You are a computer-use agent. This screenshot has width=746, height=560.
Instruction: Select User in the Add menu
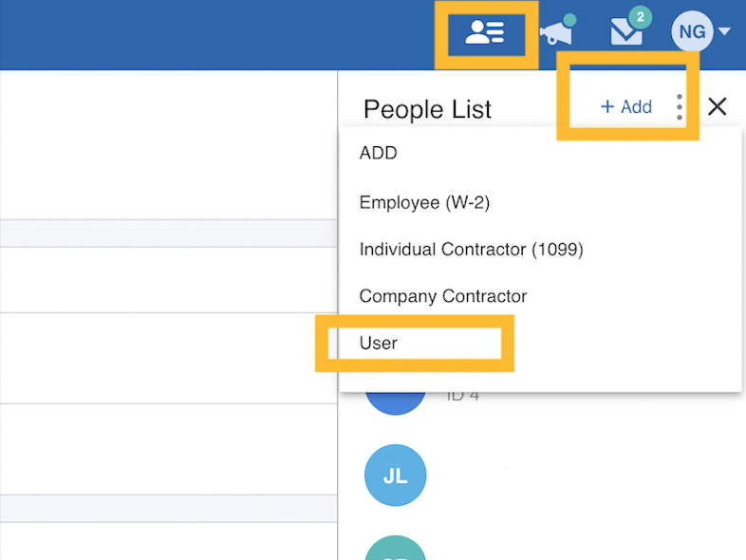point(378,344)
